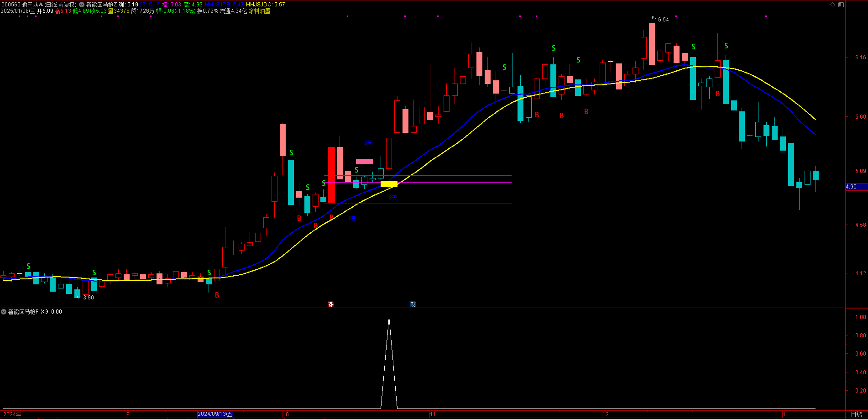The width and height of the screenshot is (868, 419).
Task: Click the HHJSJDB: 5.43 indicator value
Action: [224, 5]
